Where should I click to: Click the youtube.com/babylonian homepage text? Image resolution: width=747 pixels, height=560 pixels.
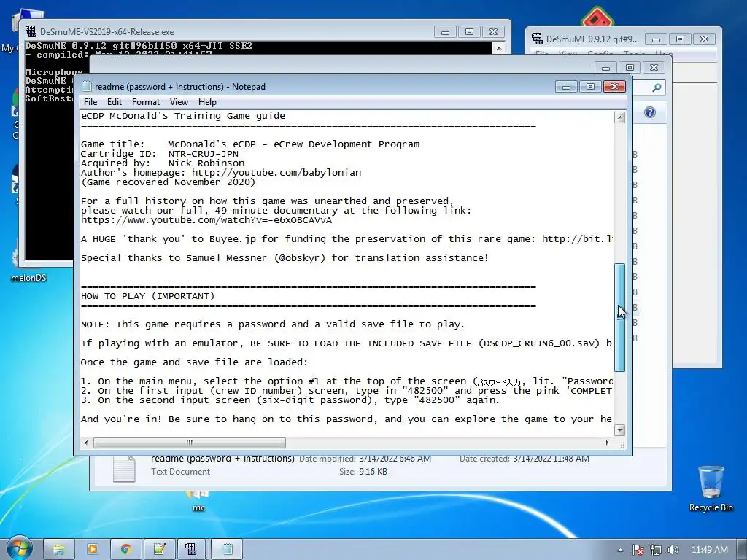[x=276, y=172]
